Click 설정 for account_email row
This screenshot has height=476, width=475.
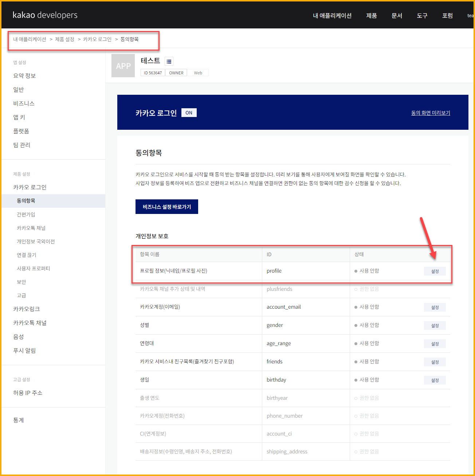pyautogui.click(x=435, y=307)
